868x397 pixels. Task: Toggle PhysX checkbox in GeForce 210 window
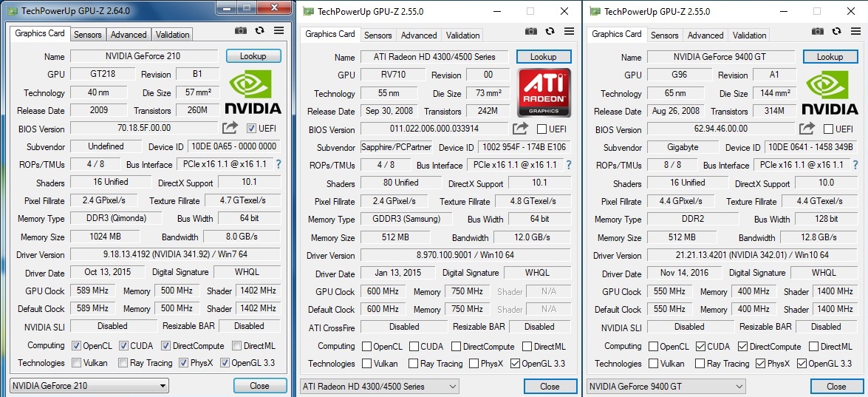pyautogui.click(x=183, y=363)
